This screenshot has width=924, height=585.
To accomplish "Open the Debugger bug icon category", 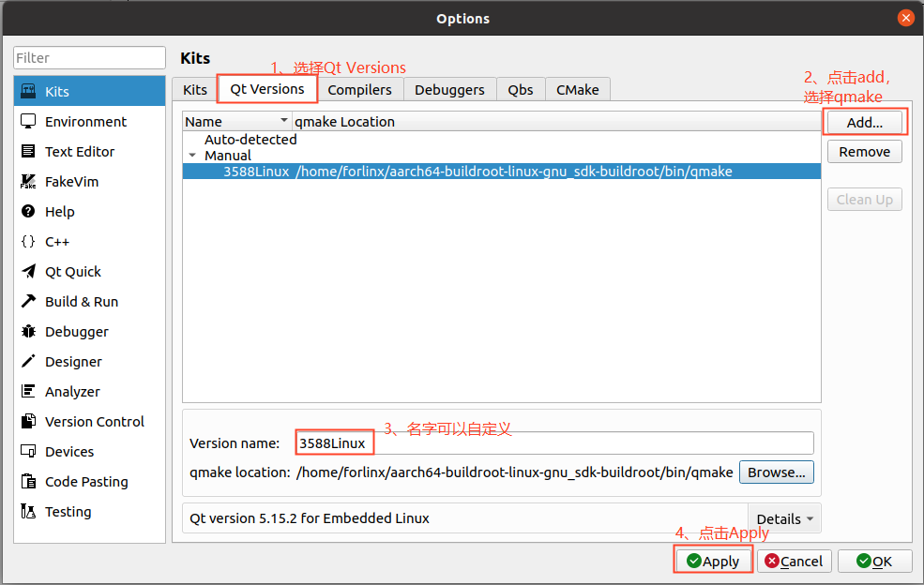I will pyautogui.click(x=28, y=332).
